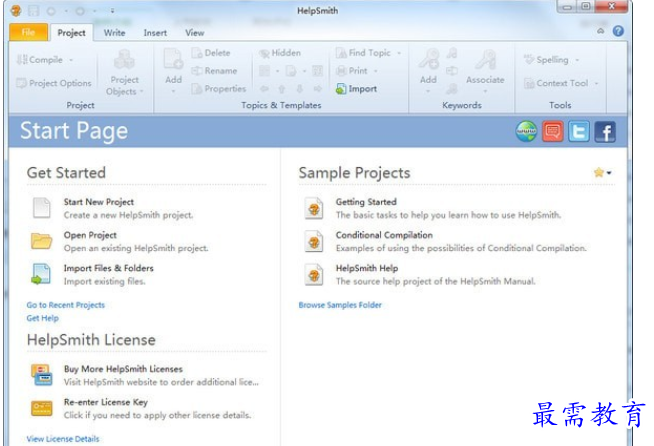Click the HelpSmith application logo icon
Viewport: 654px width, 446px height.
[x=16, y=10]
